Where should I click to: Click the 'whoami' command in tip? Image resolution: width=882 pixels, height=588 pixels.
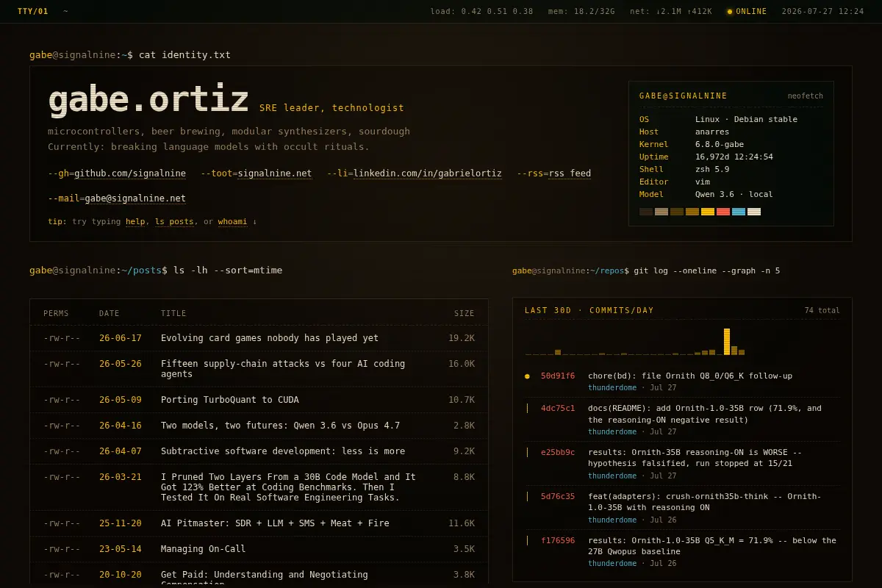[232, 221]
